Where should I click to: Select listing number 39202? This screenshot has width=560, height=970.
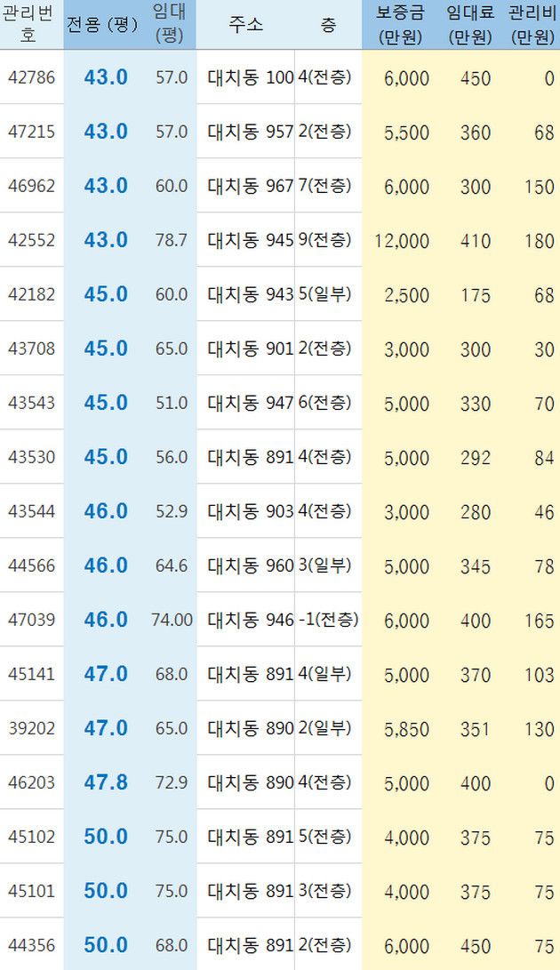pos(32,728)
